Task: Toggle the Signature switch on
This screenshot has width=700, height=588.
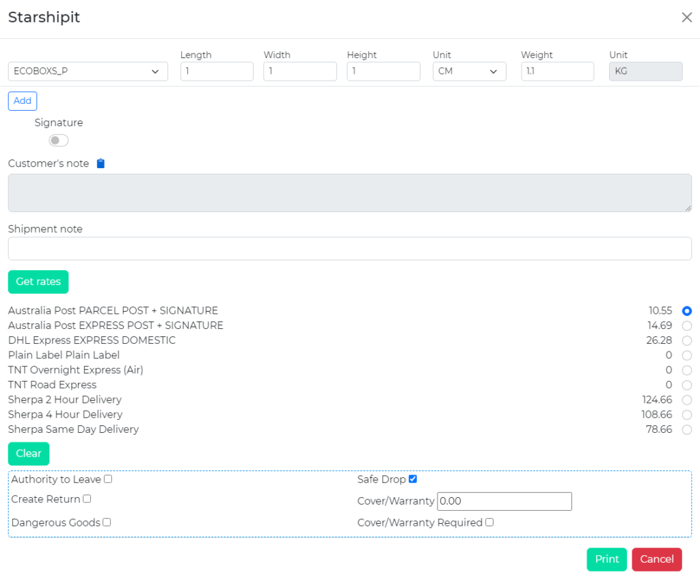Action: (58, 139)
